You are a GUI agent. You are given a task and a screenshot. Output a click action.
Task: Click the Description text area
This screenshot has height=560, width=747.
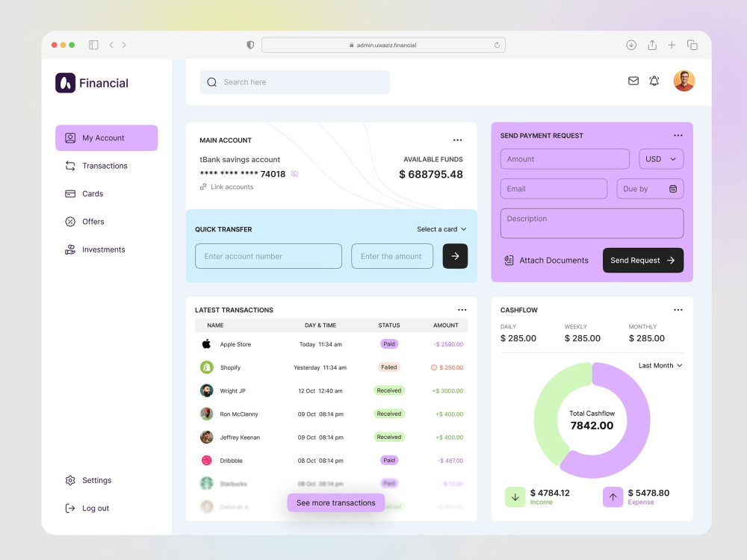pyautogui.click(x=592, y=223)
